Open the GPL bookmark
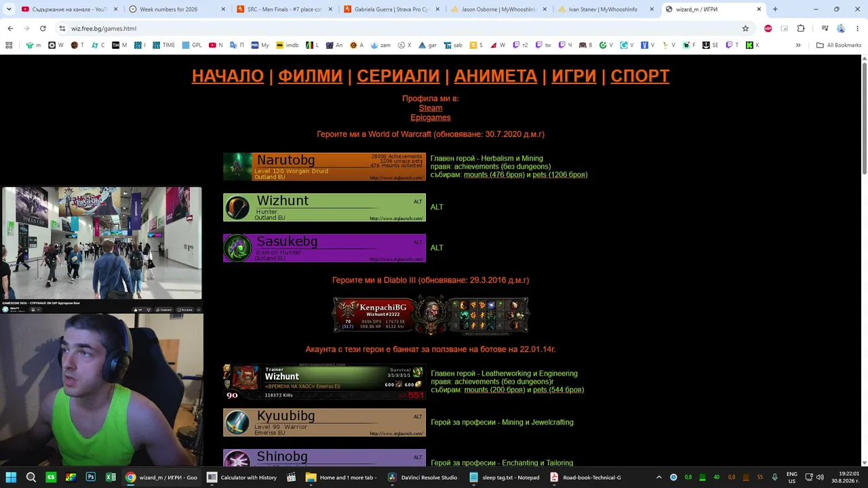The image size is (868, 488). [x=192, y=45]
